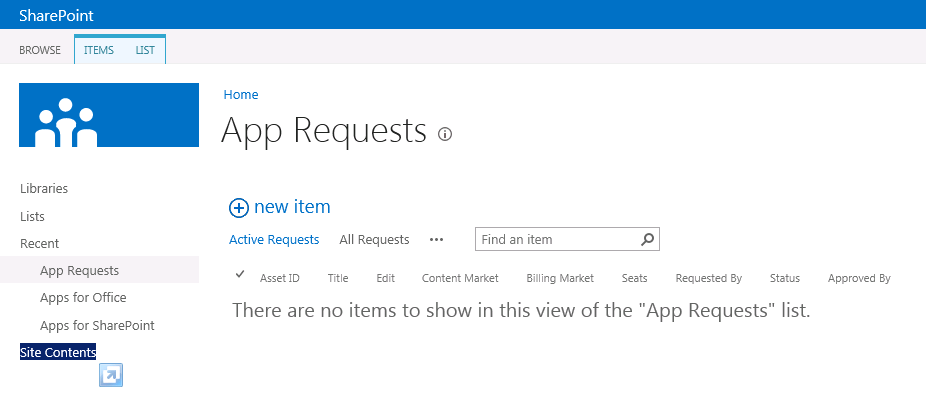The image size is (926, 416).
Task: Sort by the Status column header
Action: point(785,278)
